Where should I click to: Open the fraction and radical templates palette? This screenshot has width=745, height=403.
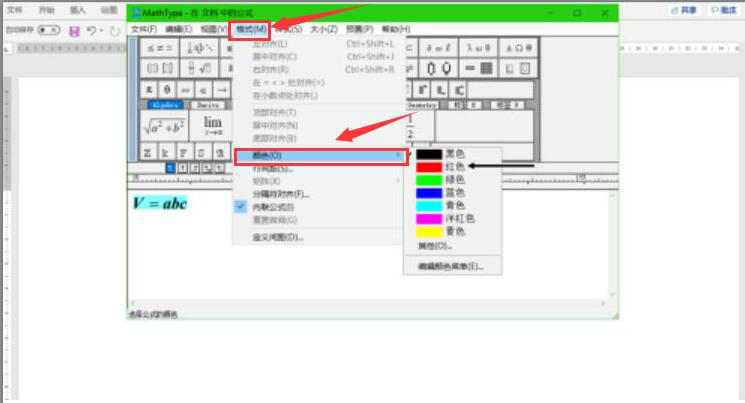pyautogui.click(x=199, y=68)
